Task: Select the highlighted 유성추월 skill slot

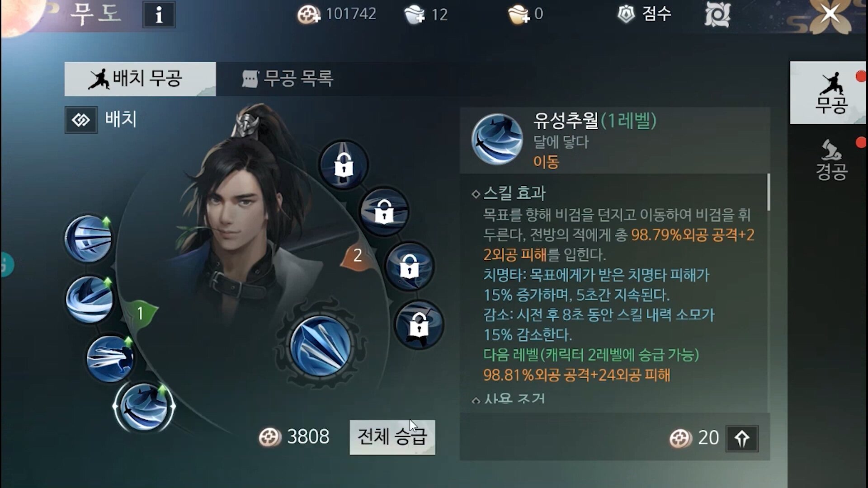Action: click(x=144, y=406)
